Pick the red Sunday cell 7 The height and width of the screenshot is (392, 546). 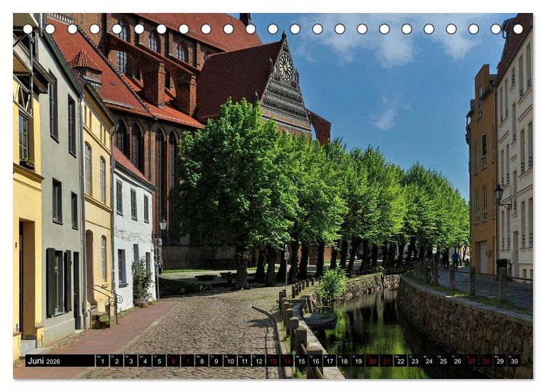187,361
